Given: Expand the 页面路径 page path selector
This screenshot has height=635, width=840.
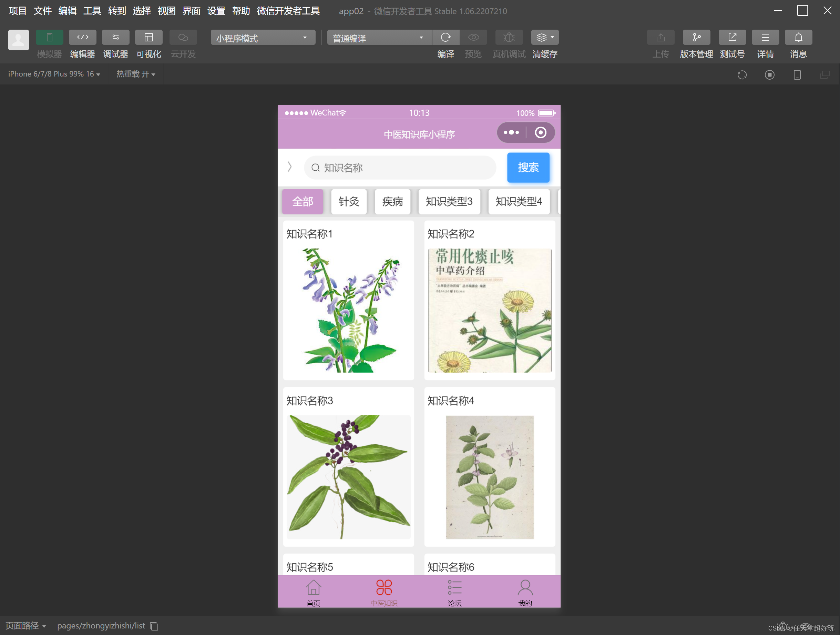Looking at the screenshot, I should pyautogui.click(x=25, y=625).
